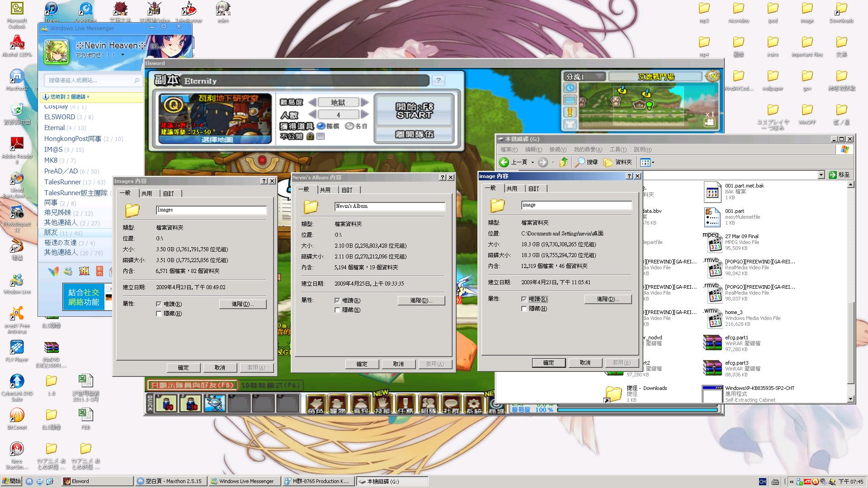Switch to 共用 tab in image properties
This screenshot has height=488, width=868.
point(512,188)
